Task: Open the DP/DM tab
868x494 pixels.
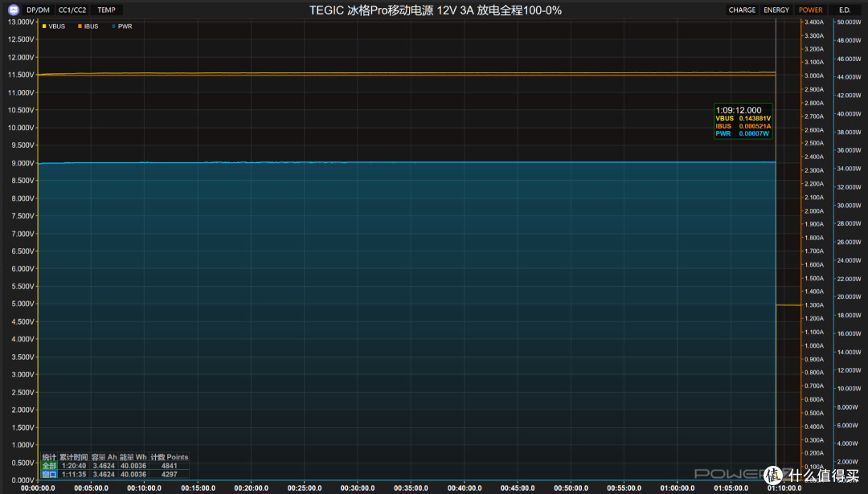Action: tap(38, 10)
